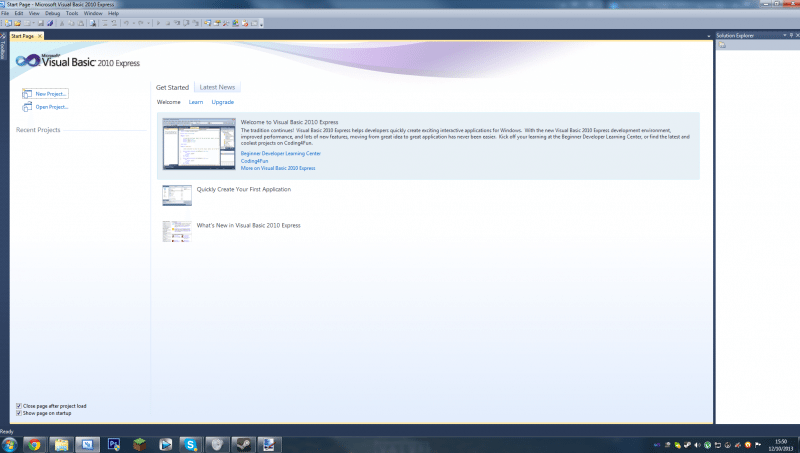The width and height of the screenshot is (800, 453).
Task: Click the Error List toolbar icon
Action: click(x=245, y=23)
